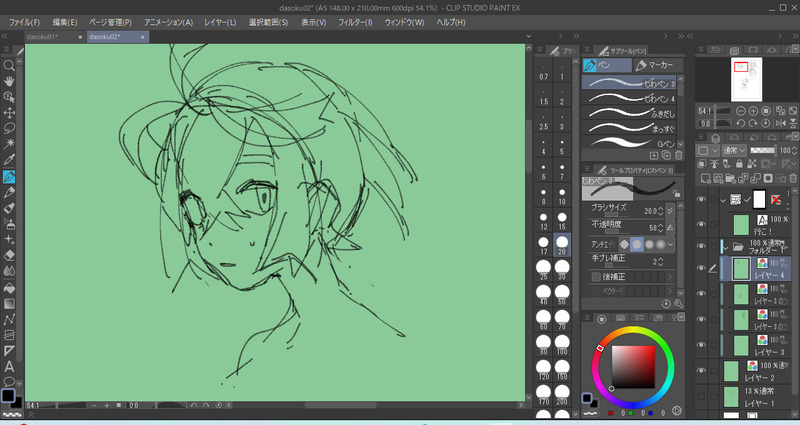Delete layer with the layer palette trash icon
Viewport: 800px width, 425px height.
pos(793,178)
